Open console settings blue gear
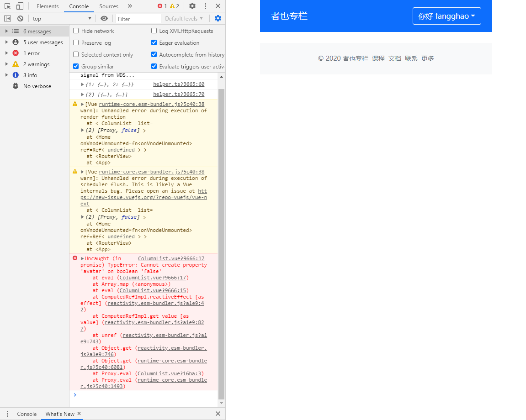This screenshot has width=526, height=420. [218, 18]
